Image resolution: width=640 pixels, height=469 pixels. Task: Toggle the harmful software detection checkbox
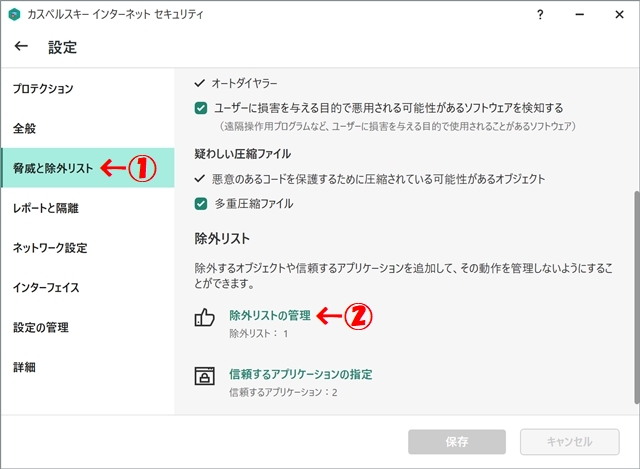[x=201, y=107]
